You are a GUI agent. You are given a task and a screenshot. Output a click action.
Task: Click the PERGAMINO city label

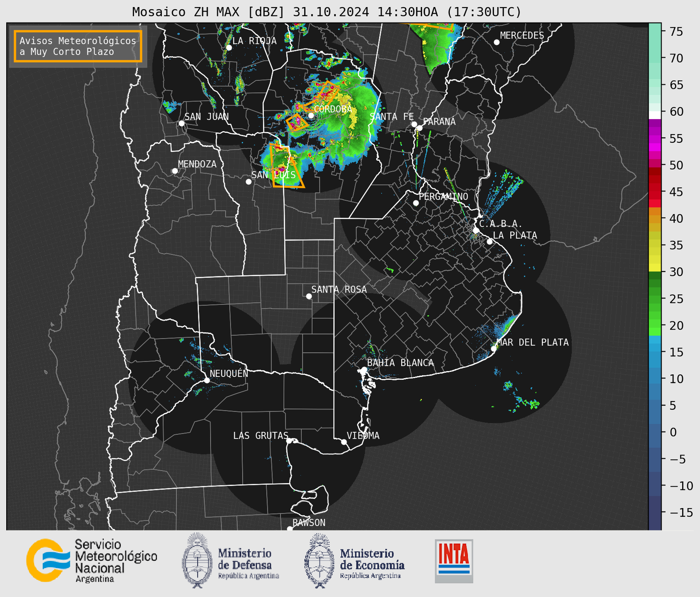444,196
